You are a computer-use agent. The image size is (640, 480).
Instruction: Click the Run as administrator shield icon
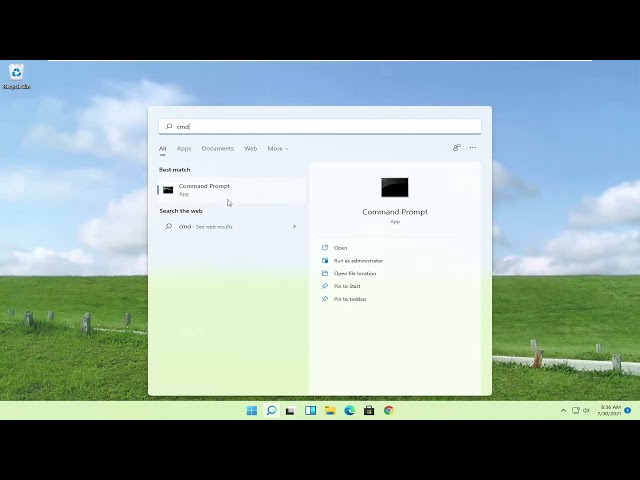coord(325,260)
